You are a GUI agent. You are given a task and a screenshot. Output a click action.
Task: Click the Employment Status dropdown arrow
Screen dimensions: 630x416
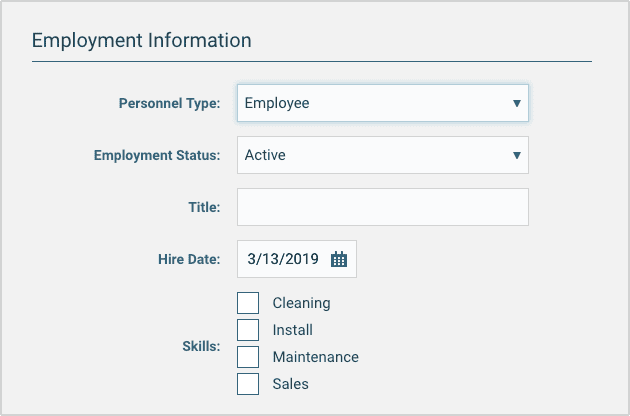point(516,155)
